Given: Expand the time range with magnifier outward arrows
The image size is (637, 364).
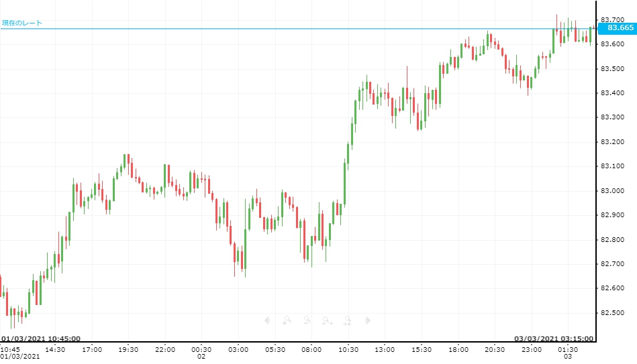Looking at the screenshot, I should [x=327, y=321].
